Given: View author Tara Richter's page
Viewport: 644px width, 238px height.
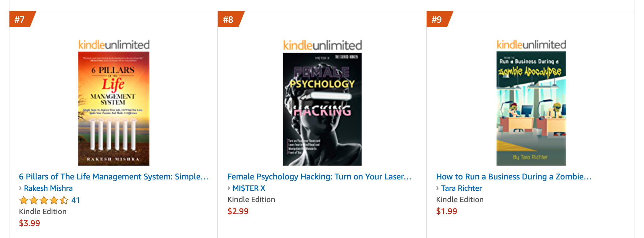Looking at the screenshot, I should pyautogui.click(x=461, y=188).
